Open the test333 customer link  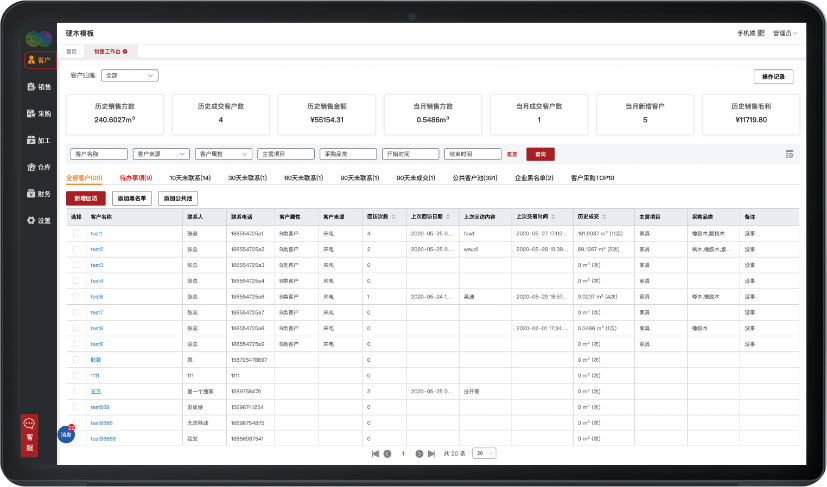tap(100, 407)
